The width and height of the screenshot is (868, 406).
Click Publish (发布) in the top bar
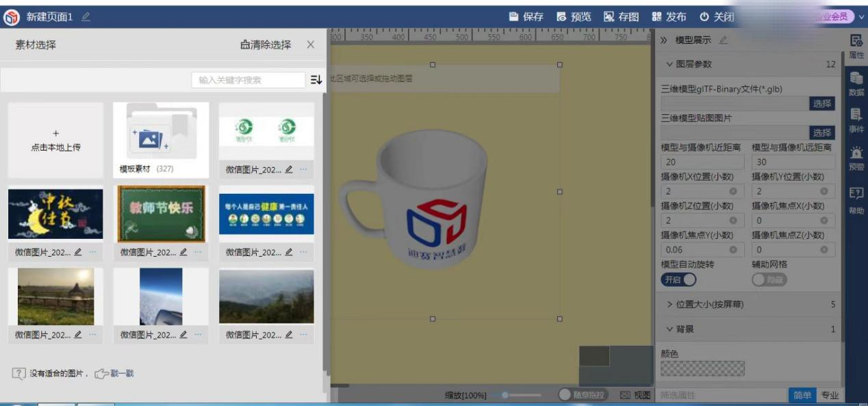(669, 16)
